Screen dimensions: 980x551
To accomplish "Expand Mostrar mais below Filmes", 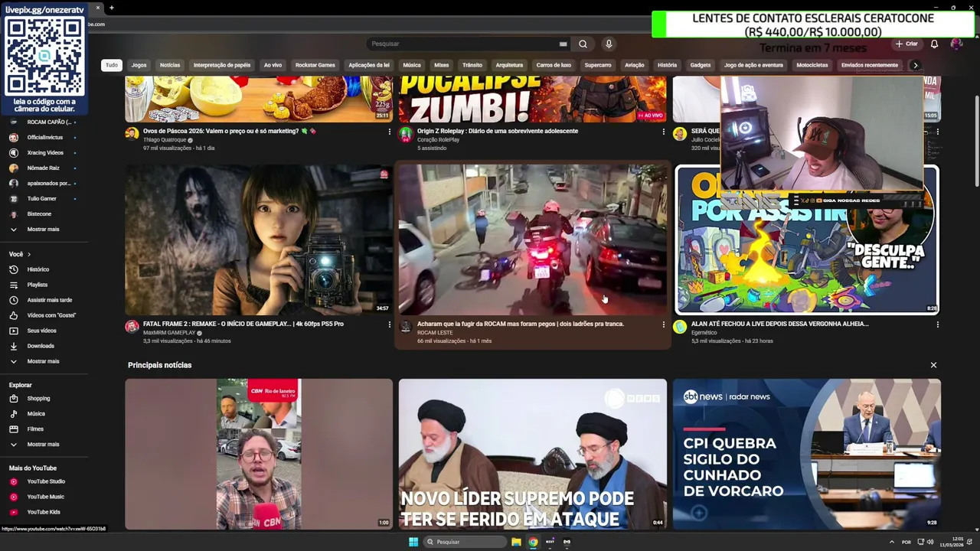I will tap(43, 444).
